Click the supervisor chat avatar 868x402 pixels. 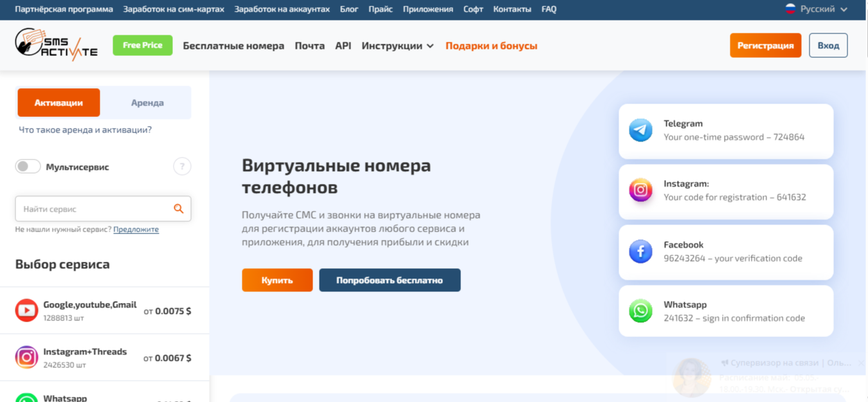point(692,377)
